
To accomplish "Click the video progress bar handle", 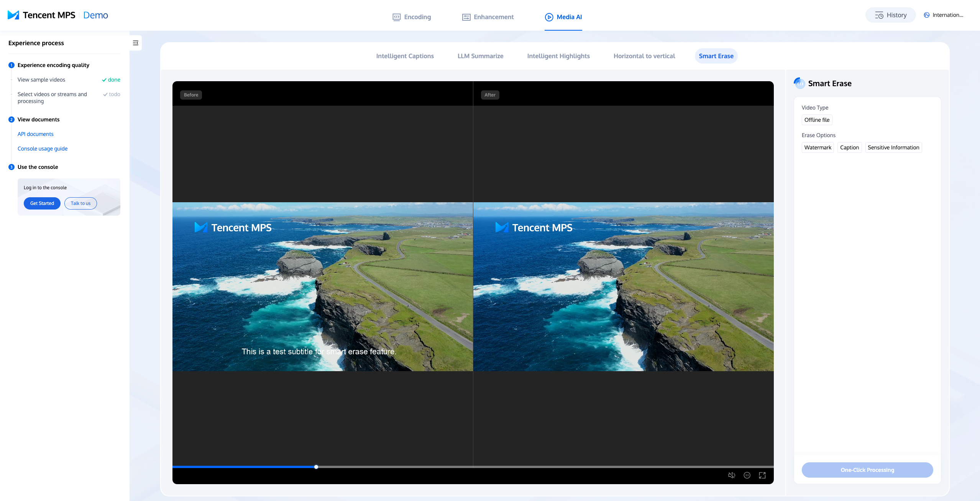I will point(316,467).
